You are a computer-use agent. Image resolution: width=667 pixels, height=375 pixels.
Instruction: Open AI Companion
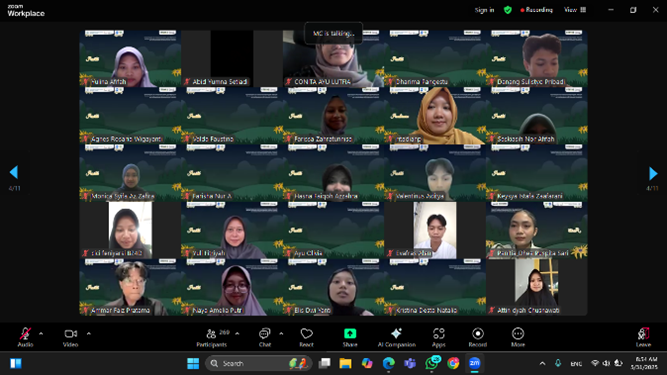pyautogui.click(x=396, y=337)
